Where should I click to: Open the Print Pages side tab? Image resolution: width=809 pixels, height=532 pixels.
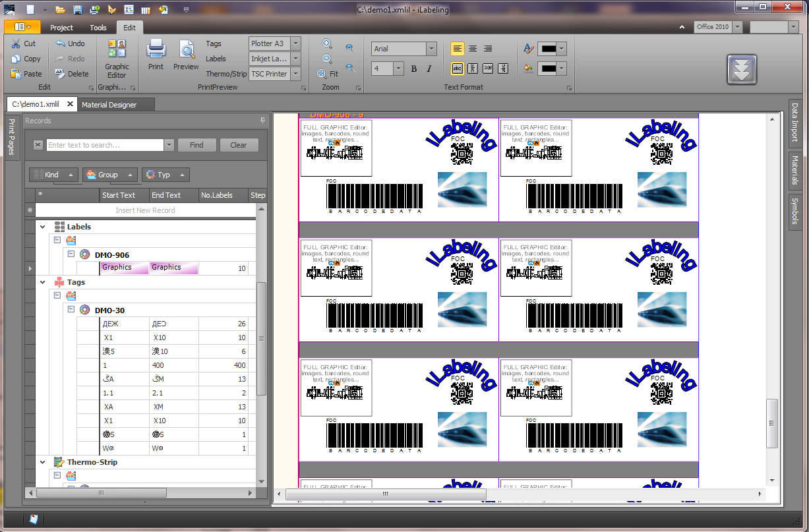coord(11,137)
